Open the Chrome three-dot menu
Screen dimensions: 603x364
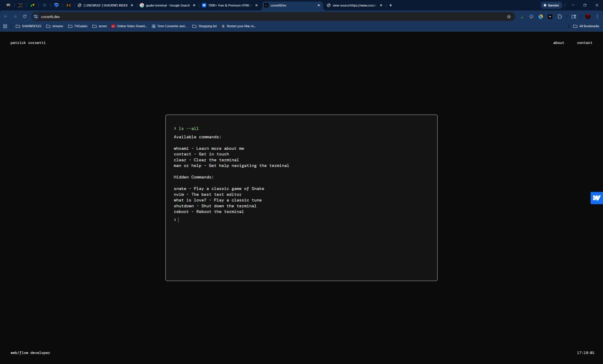click(597, 16)
